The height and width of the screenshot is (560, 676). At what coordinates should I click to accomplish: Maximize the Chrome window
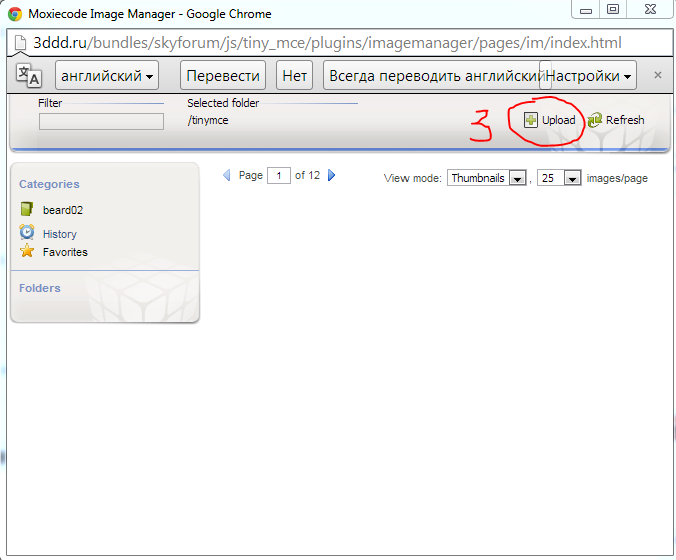tap(613, 9)
